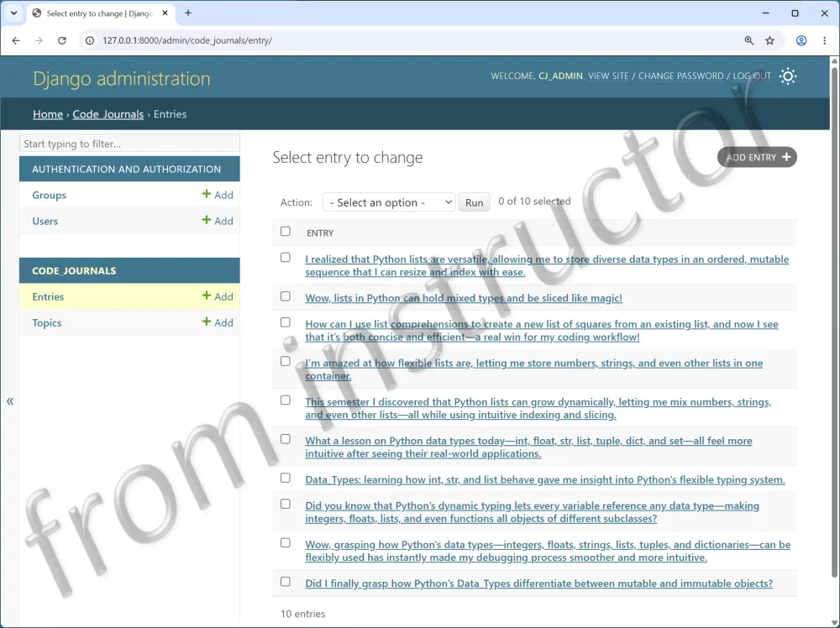Open the Action 'Select an option' dropdown
Image resolution: width=840 pixels, height=628 pixels.
(389, 202)
